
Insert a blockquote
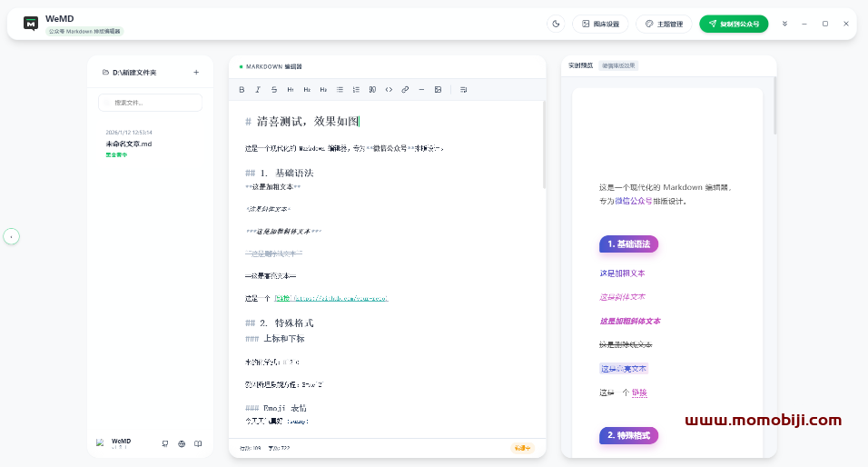(x=372, y=89)
